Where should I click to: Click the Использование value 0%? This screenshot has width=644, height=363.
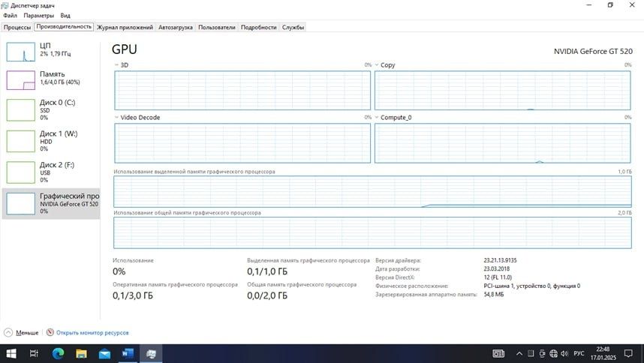pos(119,271)
